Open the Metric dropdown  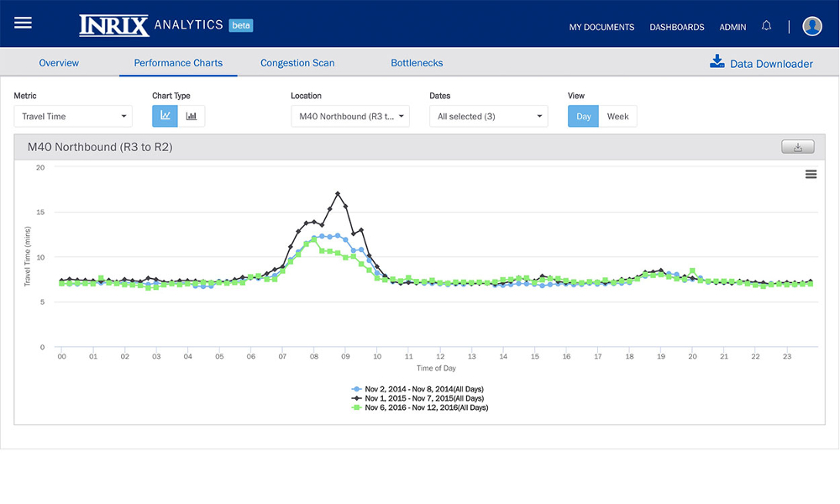[73, 116]
